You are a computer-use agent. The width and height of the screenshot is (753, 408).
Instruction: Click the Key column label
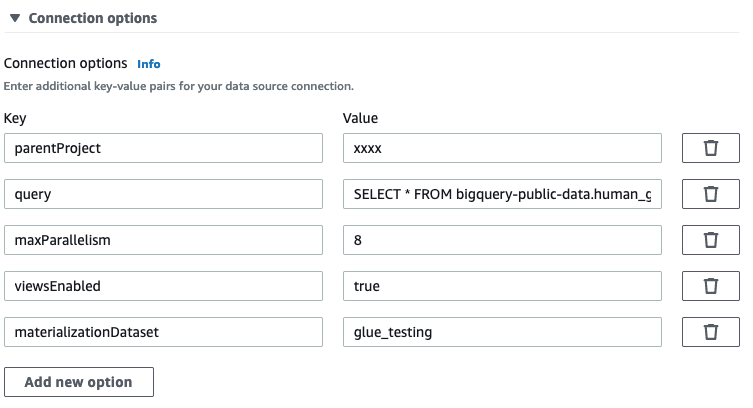(15, 118)
